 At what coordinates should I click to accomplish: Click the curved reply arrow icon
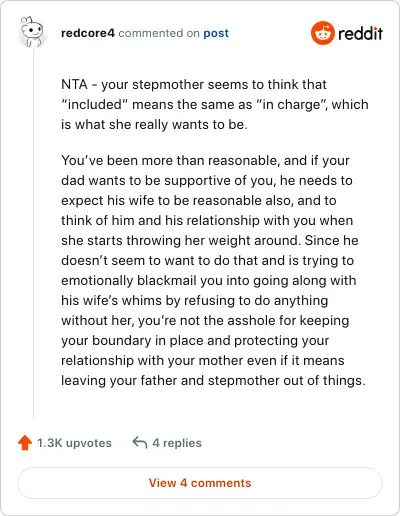click(x=140, y=443)
